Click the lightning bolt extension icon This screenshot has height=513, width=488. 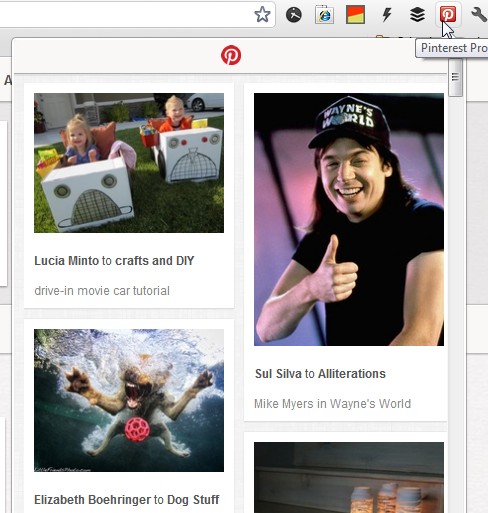pos(387,15)
